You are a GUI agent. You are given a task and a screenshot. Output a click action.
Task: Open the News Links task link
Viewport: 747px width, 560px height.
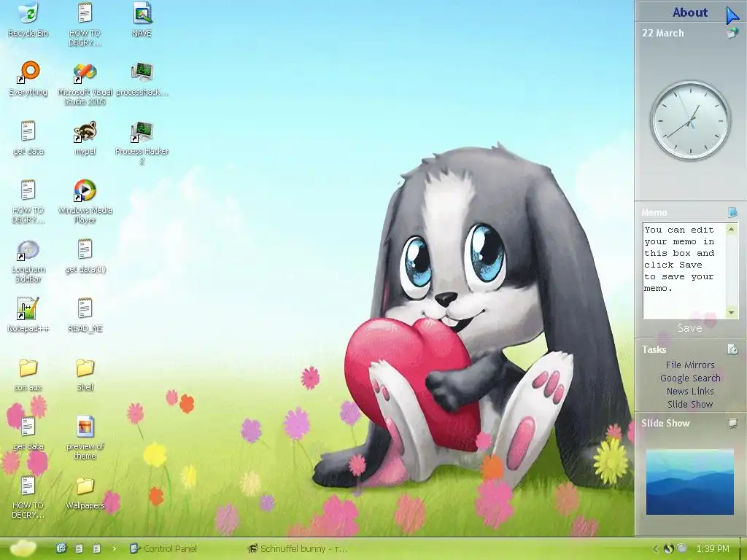coord(690,391)
